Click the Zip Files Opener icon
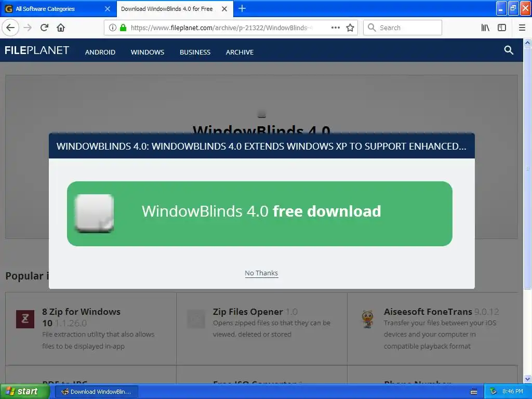Image resolution: width=532 pixels, height=399 pixels. (196, 319)
